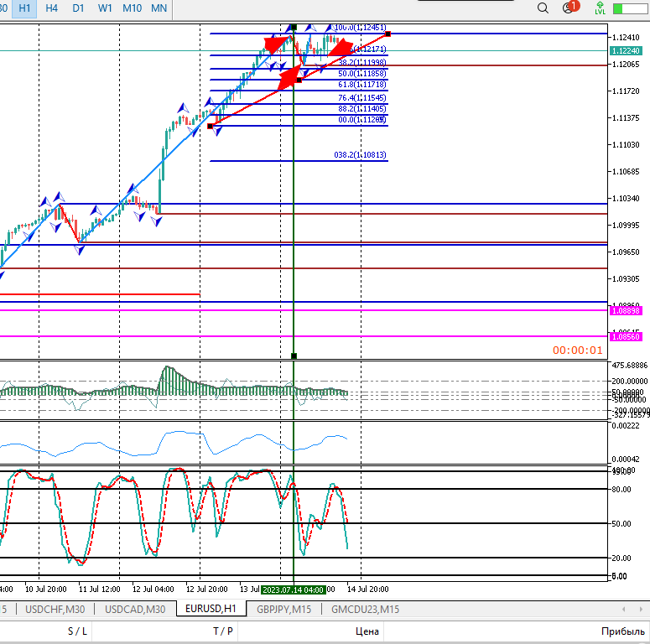Screen dimensions: 650x644
Task: Click the green LVL signal icon
Action: 600,8
